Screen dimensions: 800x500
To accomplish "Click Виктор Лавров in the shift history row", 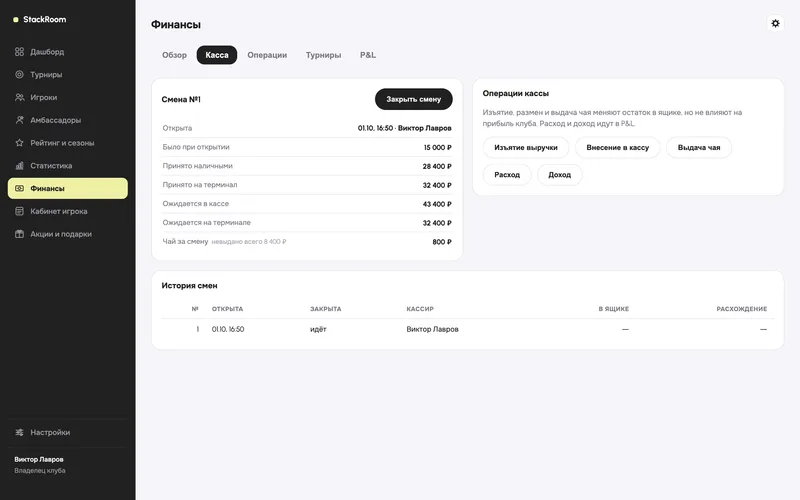I will pyautogui.click(x=433, y=329).
